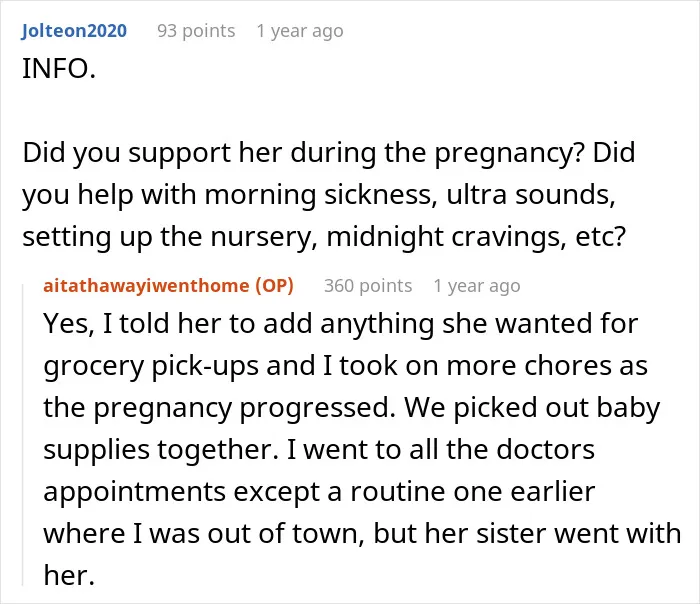
Task: Click the (OP) tag beside the username
Action: [x=275, y=286]
